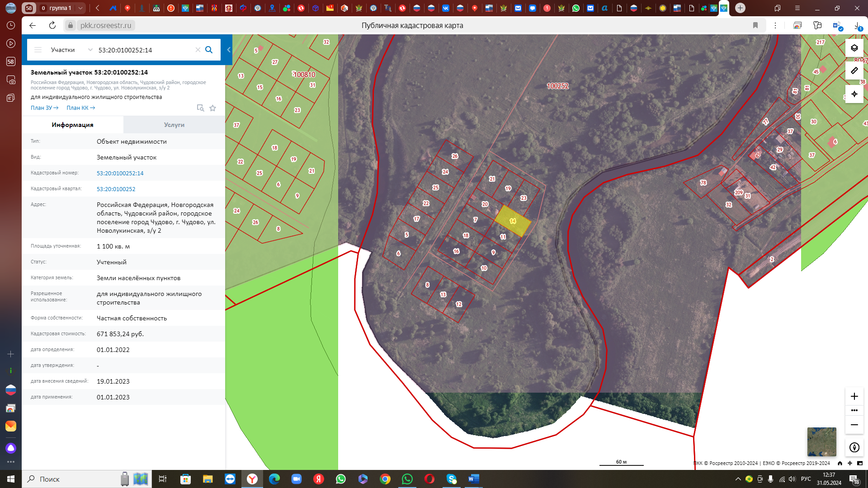The image size is (868, 488).
Task: Click the locate-me crosshair button
Action: point(854,94)
